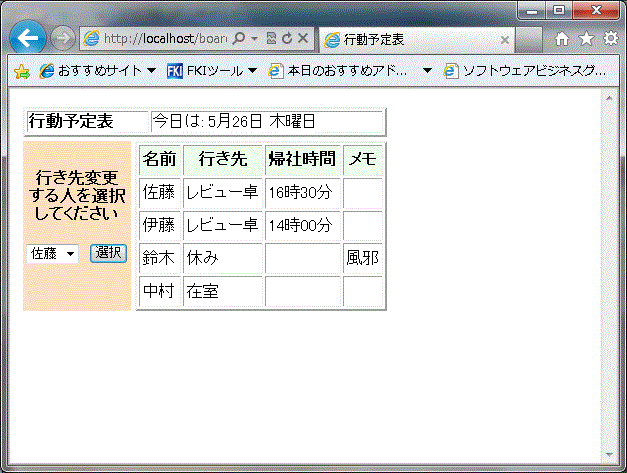Click the Add to Favorites bar star icon
The width and height of the screenshot is (627, 473).
coord(22,72)
